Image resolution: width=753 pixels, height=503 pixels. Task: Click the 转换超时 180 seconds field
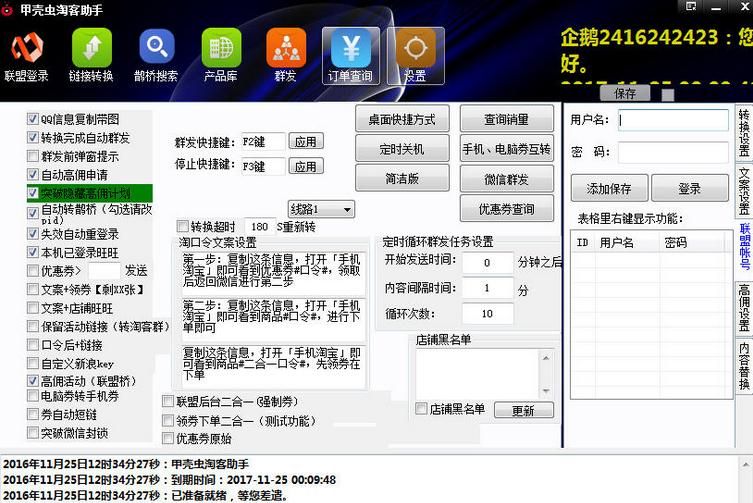point(259,226)
